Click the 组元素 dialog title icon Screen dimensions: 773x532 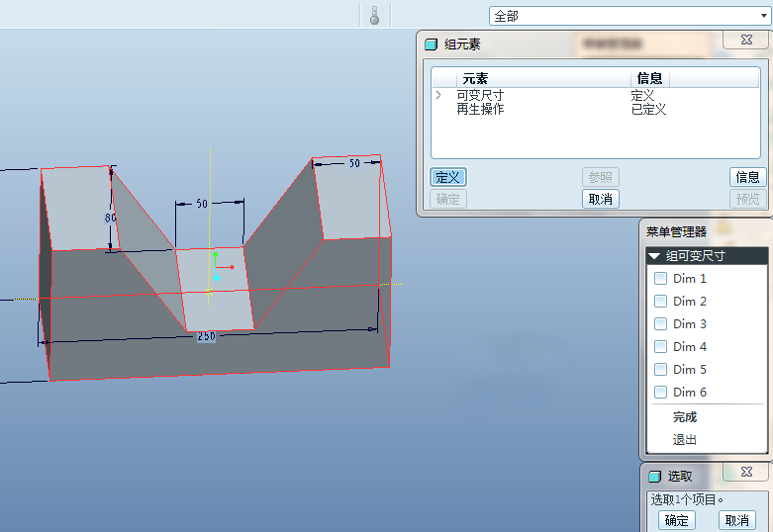[431, 44]
